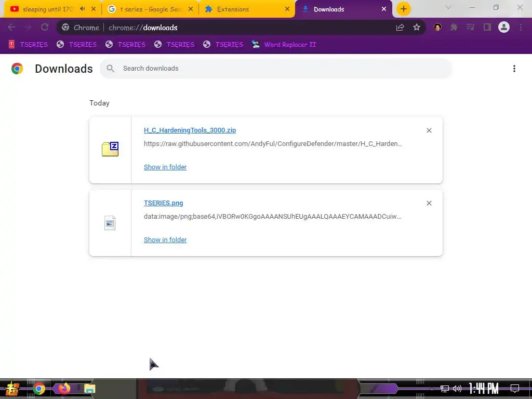Screen dimensions: 532x399
Task: Open the notification center icon
Action: [515, 389]
